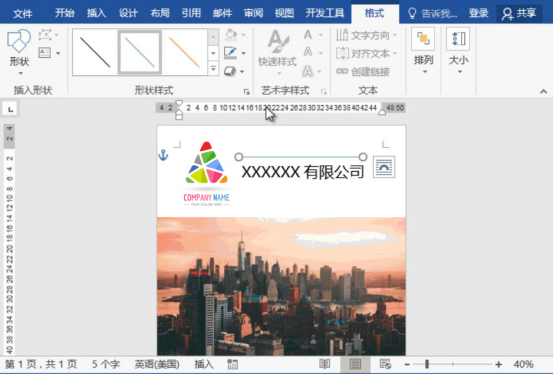Click the language 英语(美国) indicator
The height and width of the screenshot is (375, 554).
coord(157,364)
